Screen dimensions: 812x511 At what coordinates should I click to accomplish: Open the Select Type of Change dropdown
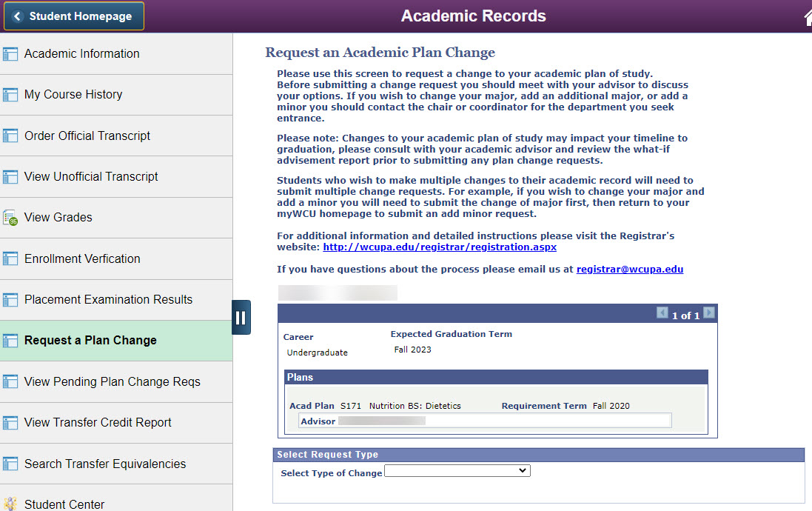point(457,471)
